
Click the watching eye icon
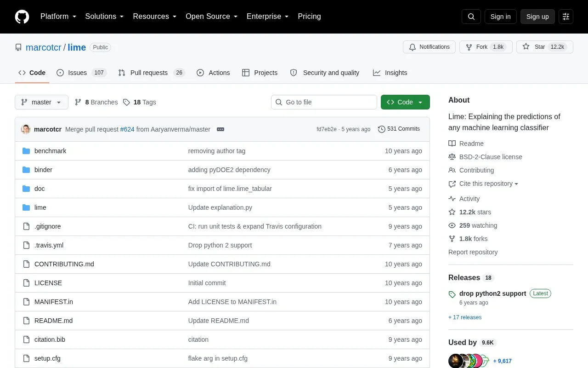(x=452, y=225)
